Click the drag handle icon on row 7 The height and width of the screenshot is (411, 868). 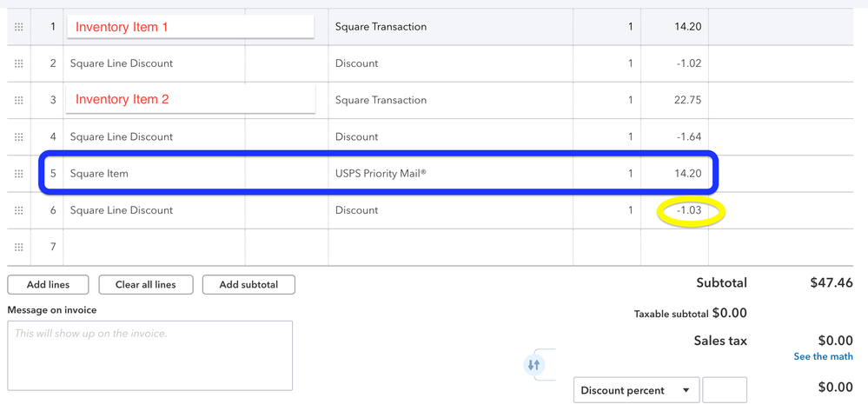point(19,247)
